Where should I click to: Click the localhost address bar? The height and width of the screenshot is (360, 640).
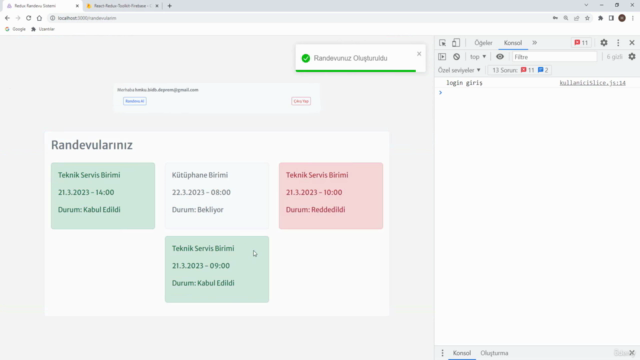298,18
